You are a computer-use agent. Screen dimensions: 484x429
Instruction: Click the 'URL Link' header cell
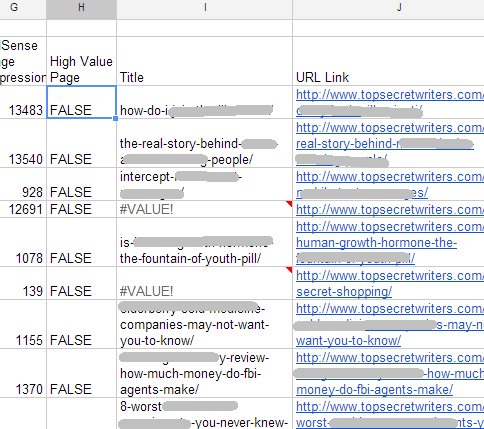(388, 61)
